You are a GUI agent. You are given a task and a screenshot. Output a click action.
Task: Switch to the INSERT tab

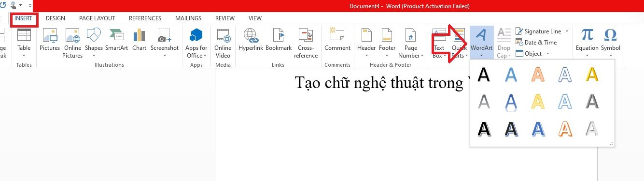pos(24,18)
